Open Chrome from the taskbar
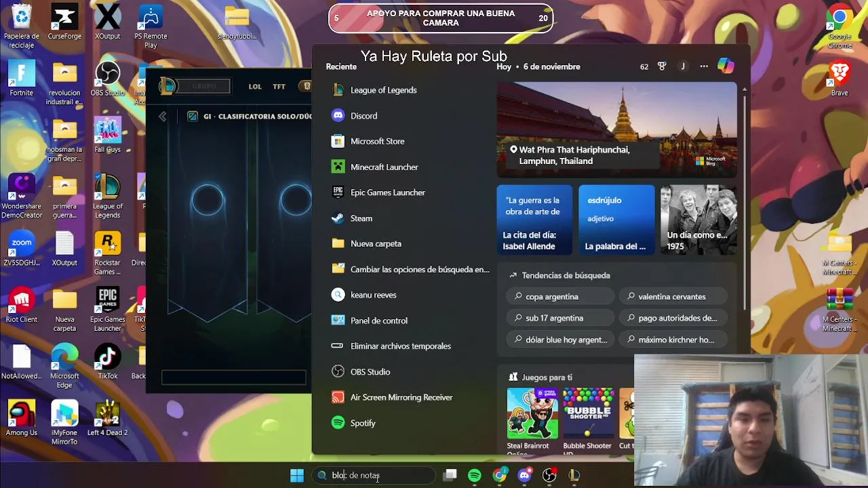 click(x=500, y=476)
